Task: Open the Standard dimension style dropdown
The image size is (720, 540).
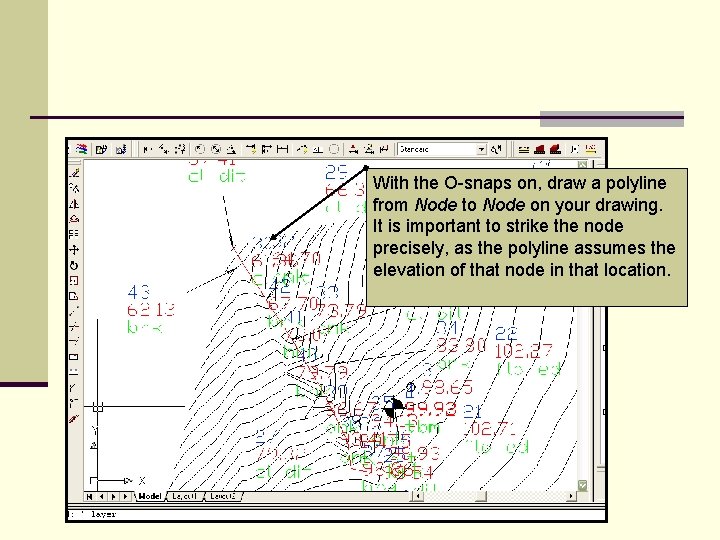Action: pos(441,149)
